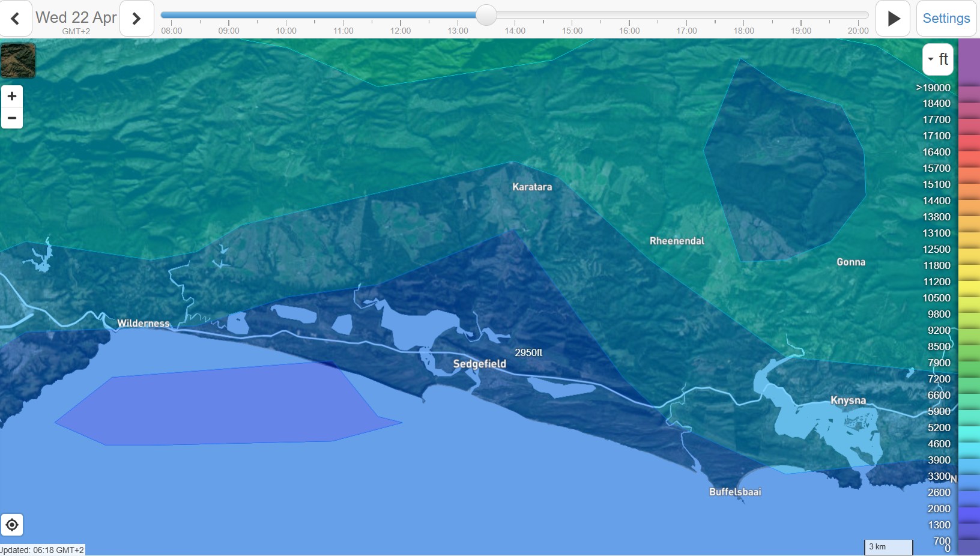980x556 pixels.
Task: Zoom out of the map
Action: tap(12, 118)
